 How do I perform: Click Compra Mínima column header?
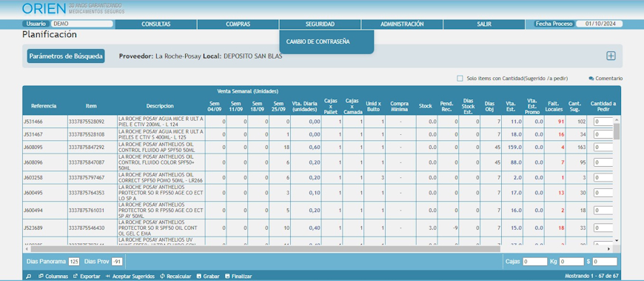click(399, 106)
